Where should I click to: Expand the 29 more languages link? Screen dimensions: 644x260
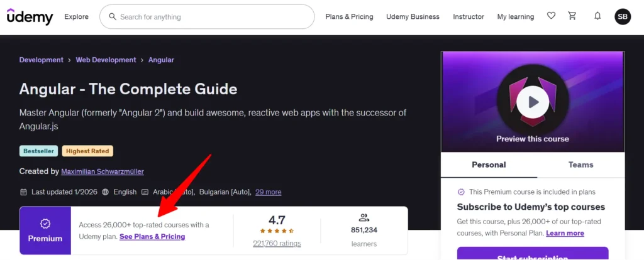pyautogui.click(x=269, y=192)
